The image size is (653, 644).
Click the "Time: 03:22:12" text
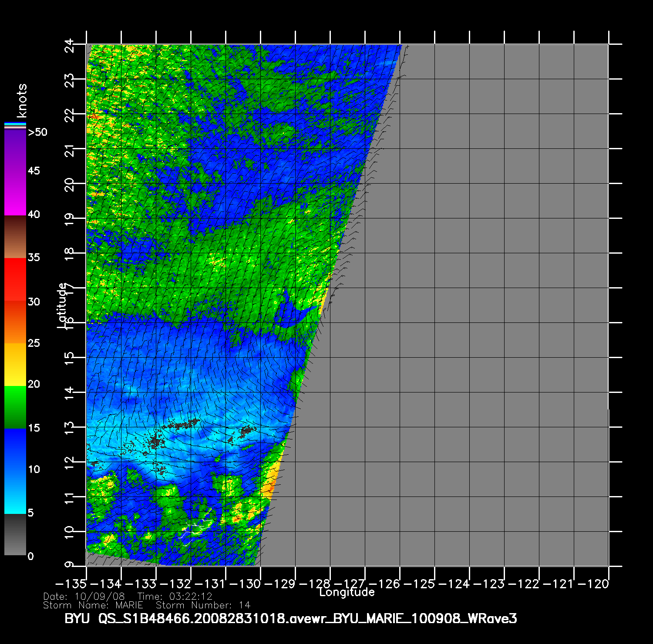click(x=175, y=596)
